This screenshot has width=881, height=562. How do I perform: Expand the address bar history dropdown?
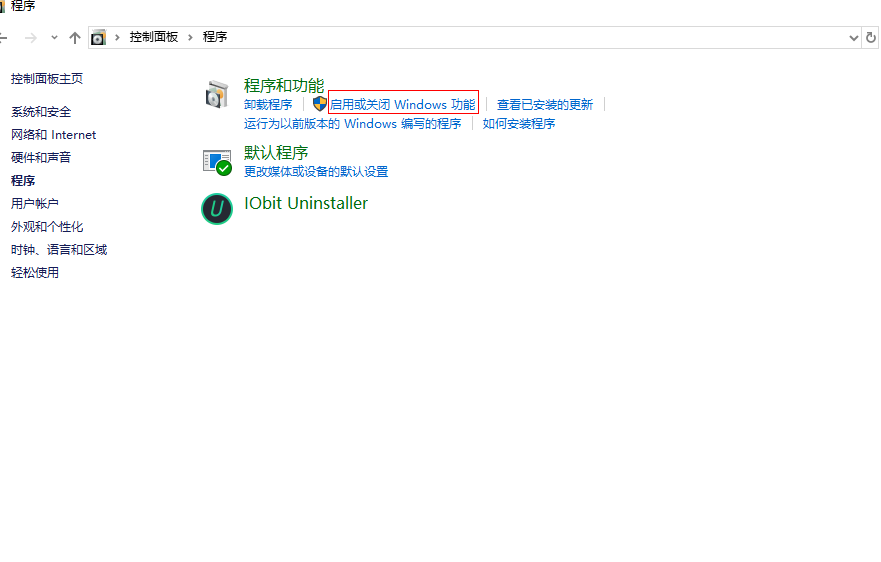[853, 38]
